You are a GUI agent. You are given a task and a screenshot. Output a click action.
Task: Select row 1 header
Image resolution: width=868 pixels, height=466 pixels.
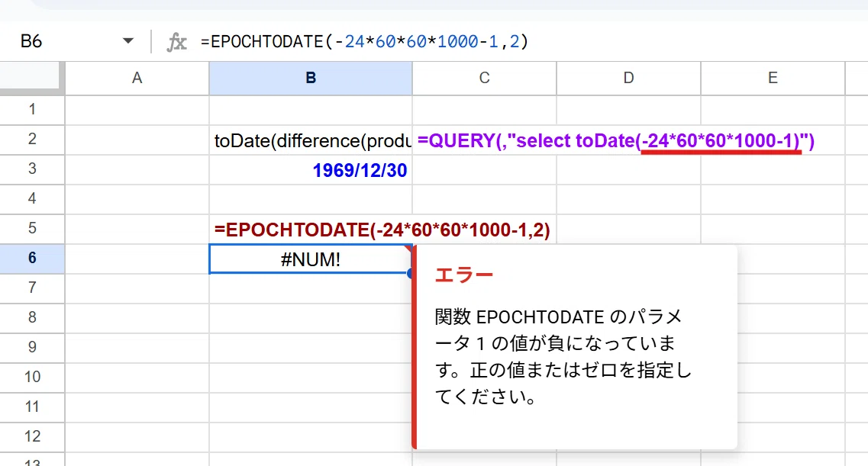coord(32,110)
